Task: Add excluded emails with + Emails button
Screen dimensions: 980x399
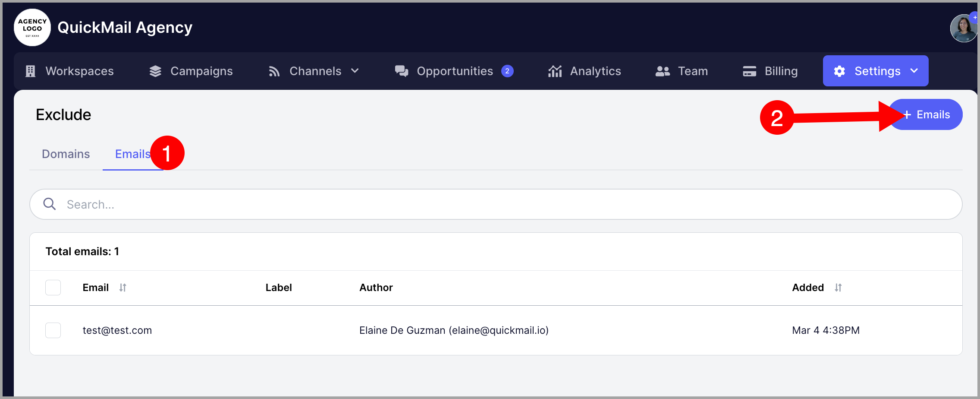Action: click(x=926, y=114)
